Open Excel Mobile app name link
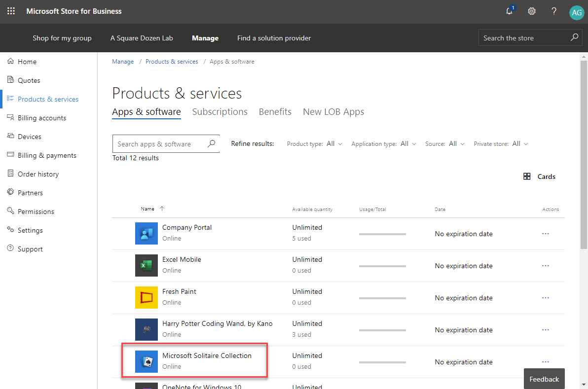 (x=182, y=259)
